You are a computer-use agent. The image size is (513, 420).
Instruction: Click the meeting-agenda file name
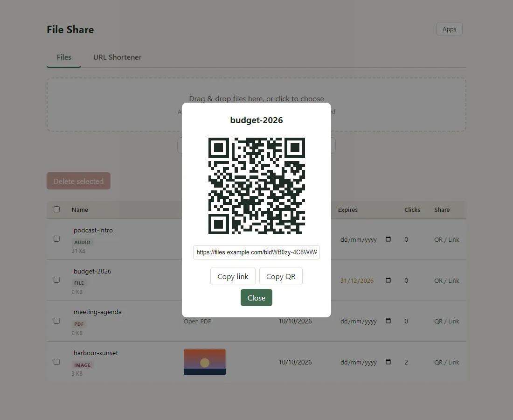[97, 312]
